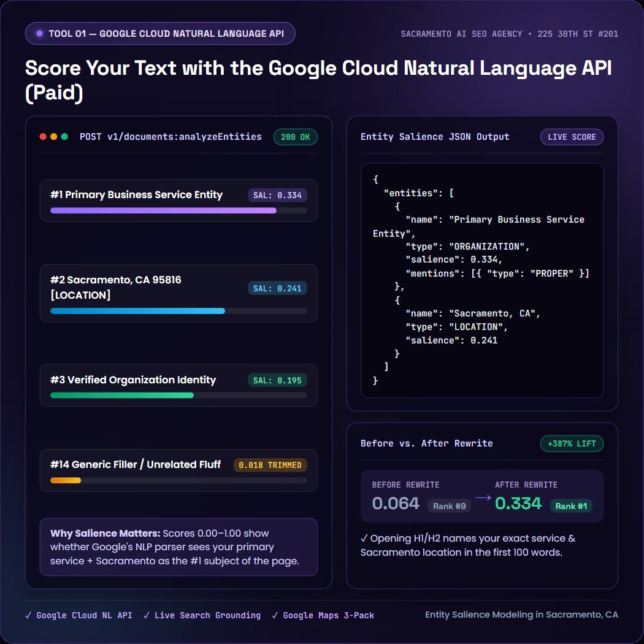Click the arrow between before and after scores
Viewport: 644px width, 644px height.
pyautogui.click(x=483, y=497)
